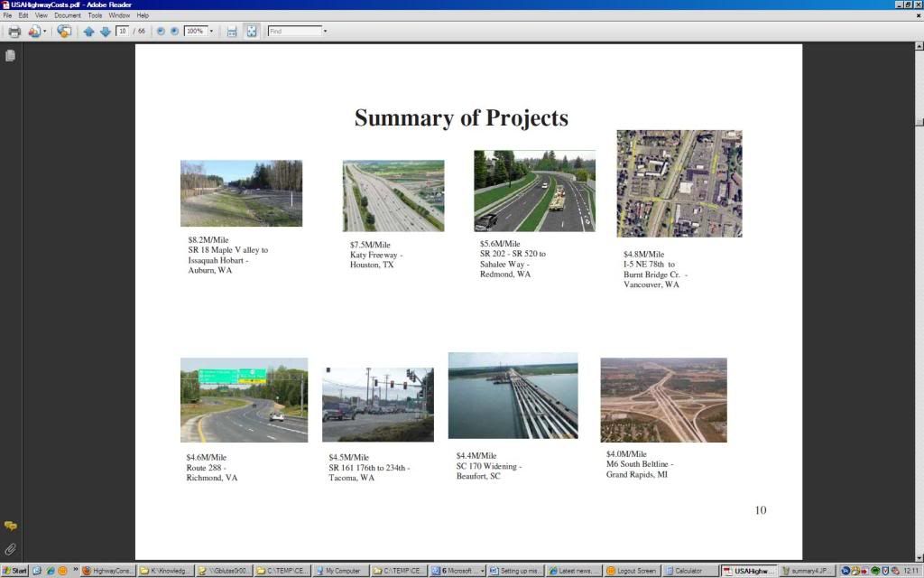Open the Pages panel in the sidebar
This screenshot has width=924, height=578.
10,56
